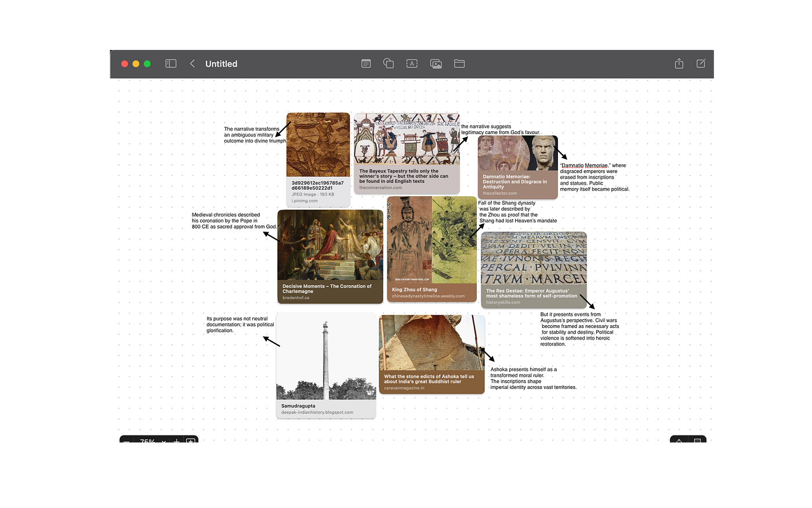812x508 pixels.
Task: Create a new board with compose icon
Action: coord(701,63)
